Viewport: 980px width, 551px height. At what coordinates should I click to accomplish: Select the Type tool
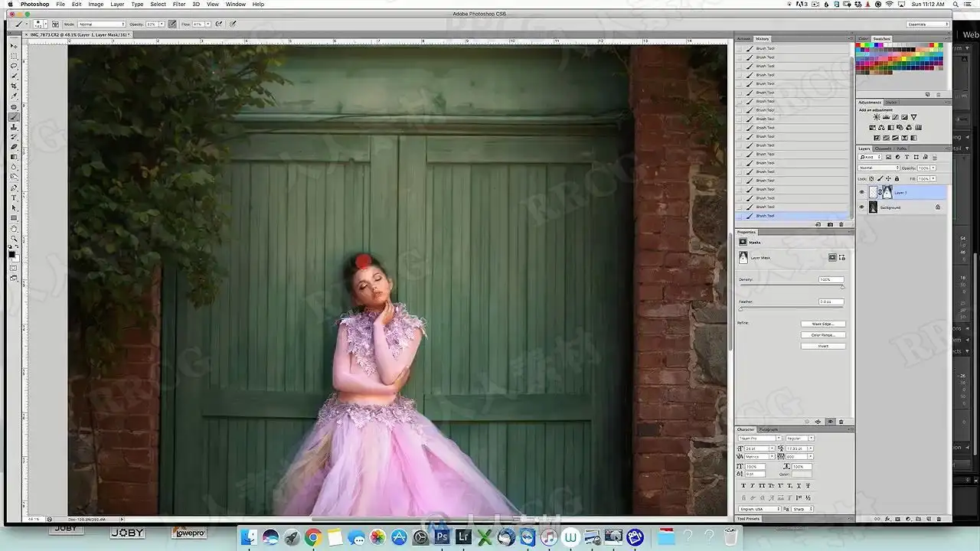pyautogui.click(x=14, y=197)
